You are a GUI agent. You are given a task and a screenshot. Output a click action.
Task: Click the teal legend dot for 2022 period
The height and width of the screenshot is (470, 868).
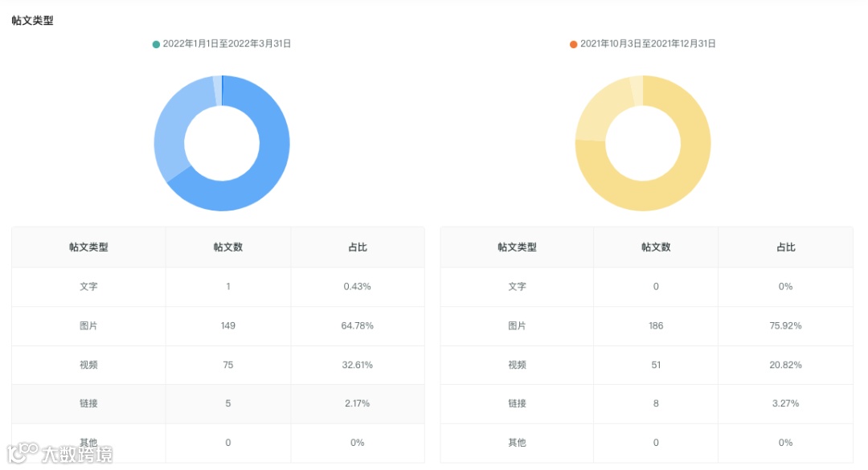coord(156,44)
